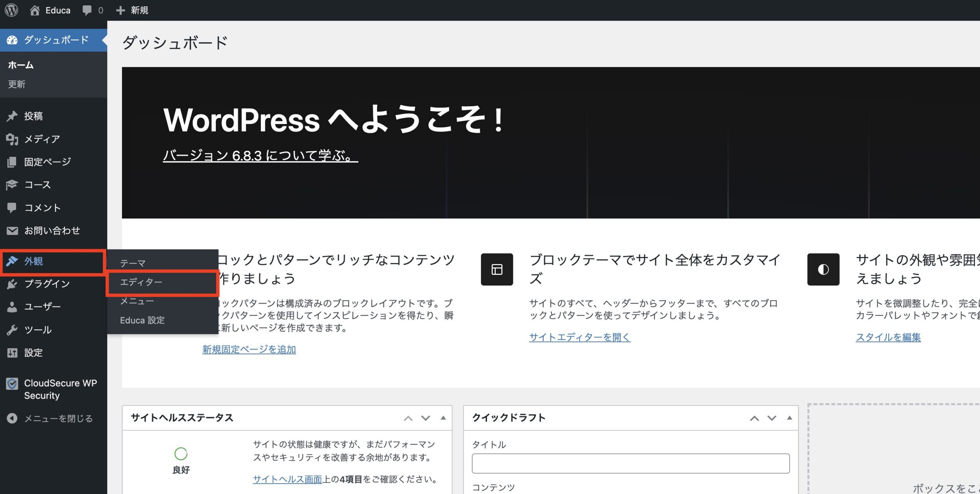Move the サイトヘルスステータス box down
The image size is (980, 494).
[x=425, y=418]
